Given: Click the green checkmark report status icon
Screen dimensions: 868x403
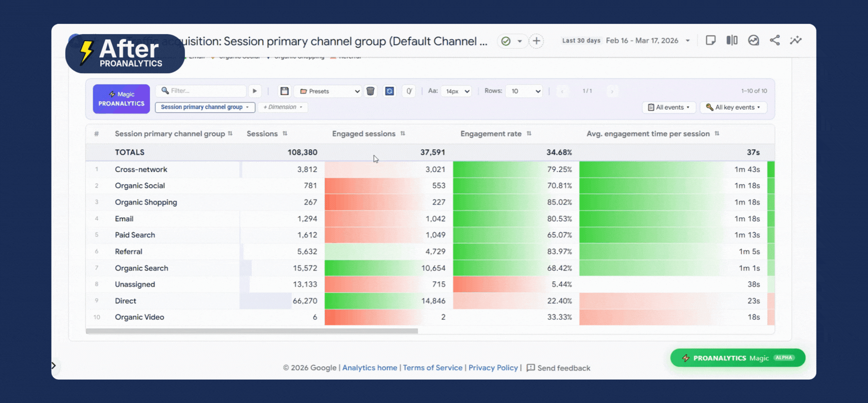Looking at the screenshot, I should coord(506,41).
